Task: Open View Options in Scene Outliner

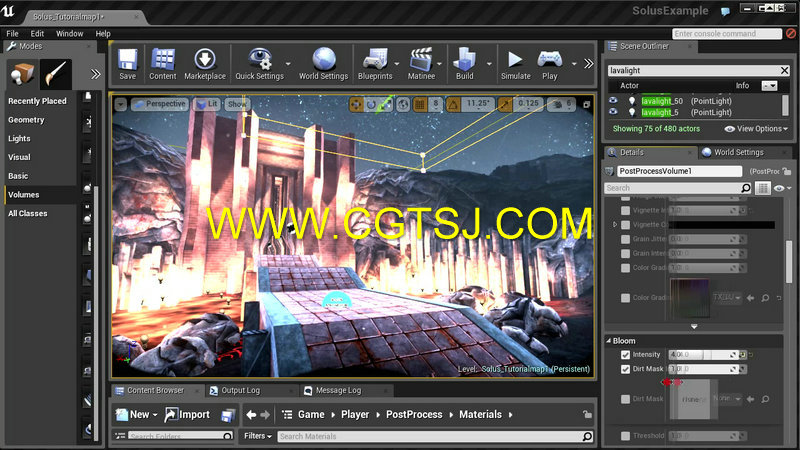Action: (x=756, y=129)
